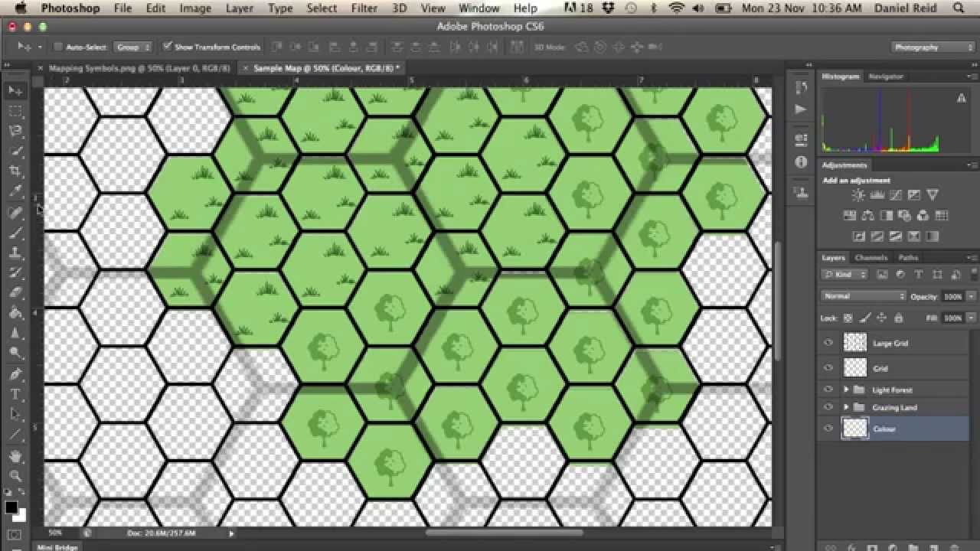Click the zoom percentage field at bottom
This screenshot has height=551, width=980.
coord(56,533)
